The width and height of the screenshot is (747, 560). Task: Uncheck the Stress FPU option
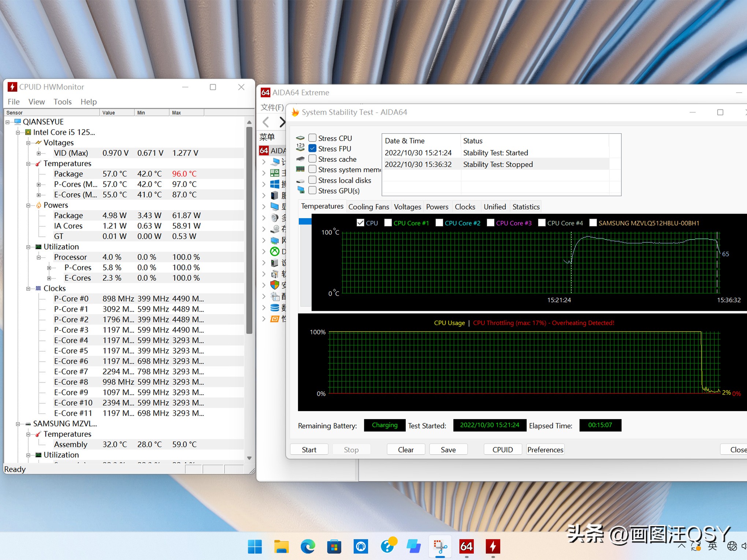312,149
